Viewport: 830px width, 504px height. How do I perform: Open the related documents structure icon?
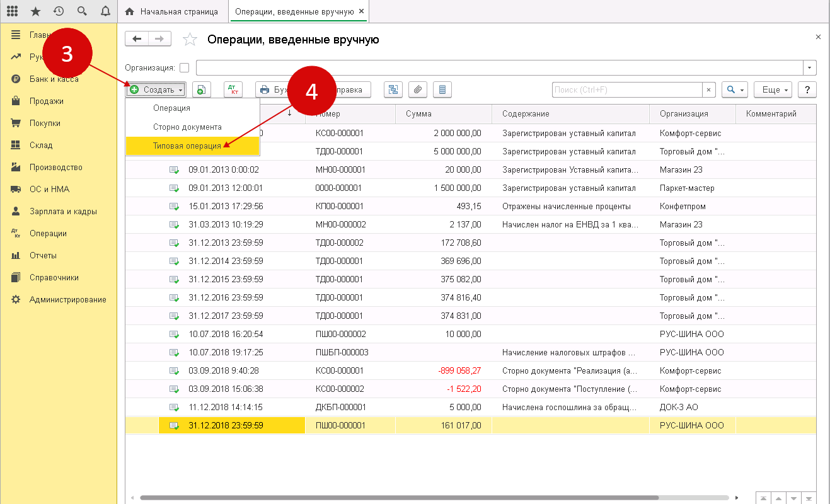394,90
